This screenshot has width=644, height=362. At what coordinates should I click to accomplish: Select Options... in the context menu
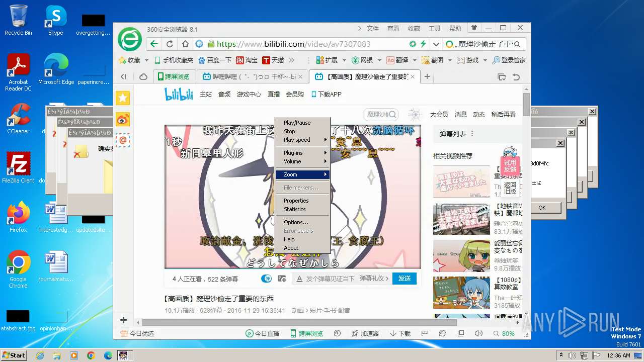tap(302, 222)
